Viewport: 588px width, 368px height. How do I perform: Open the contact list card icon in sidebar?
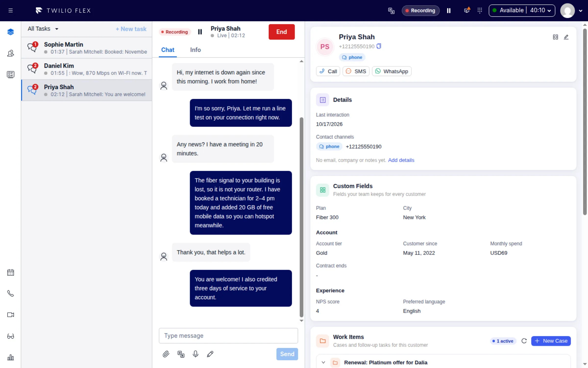click(11, 74)
